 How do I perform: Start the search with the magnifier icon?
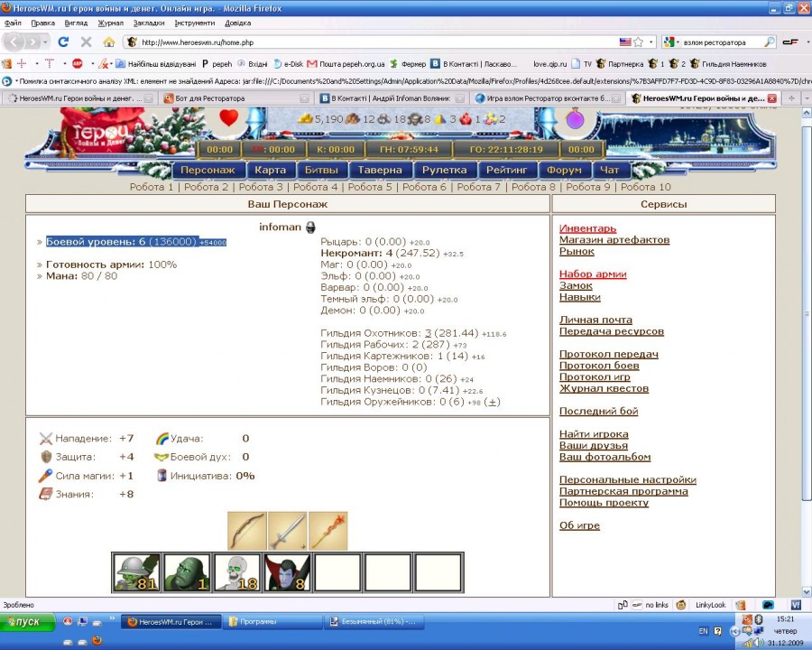click(x=770, y=42)
